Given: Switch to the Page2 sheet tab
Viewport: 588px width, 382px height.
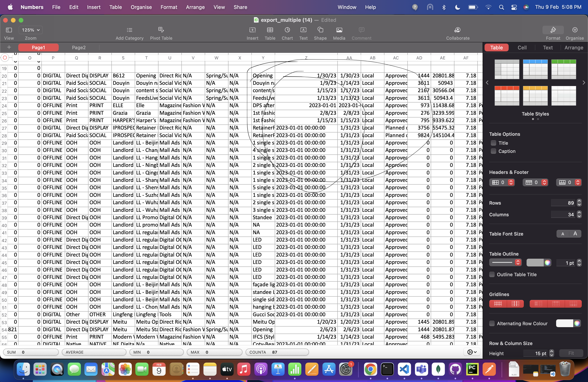Looking at the screenshot, I should tap(79, 47).
